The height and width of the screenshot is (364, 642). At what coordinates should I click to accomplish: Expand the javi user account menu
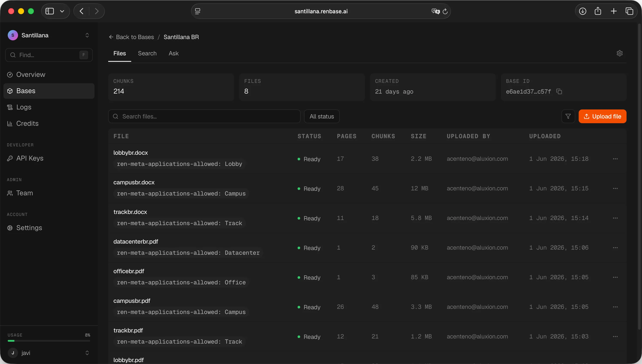click(x=87, y=353)
